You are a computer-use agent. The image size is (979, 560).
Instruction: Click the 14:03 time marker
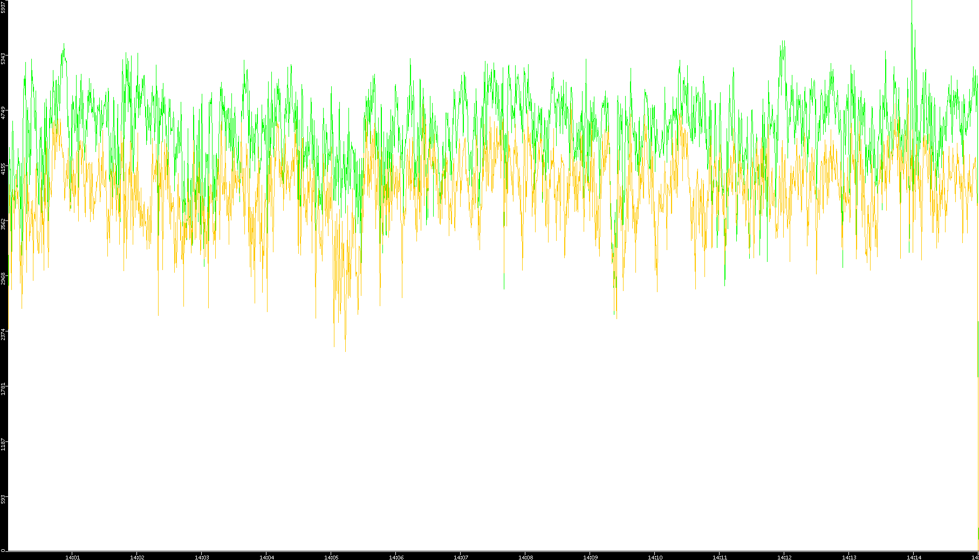[202, 557]
